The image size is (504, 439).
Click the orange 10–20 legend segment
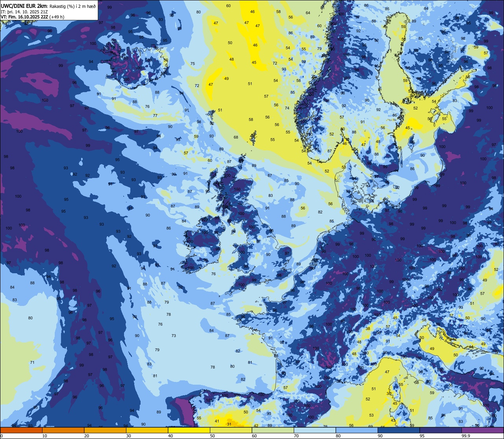(x=63, y=430)
